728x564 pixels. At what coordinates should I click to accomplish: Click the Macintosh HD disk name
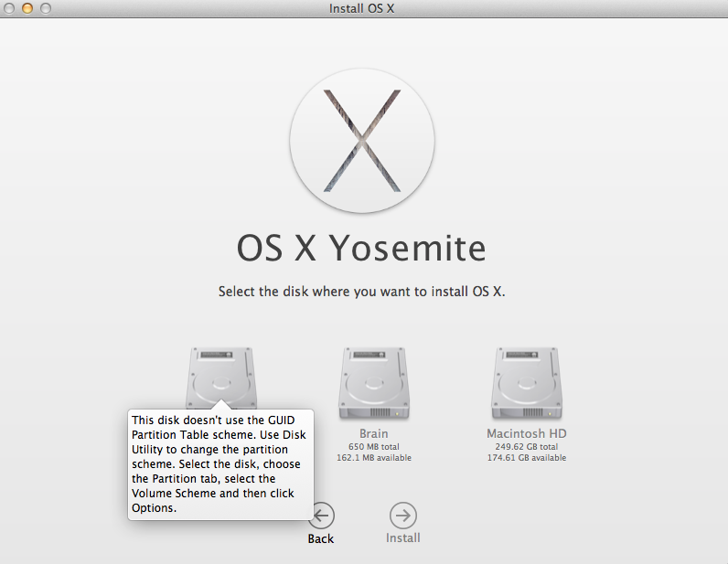point(527,433)
